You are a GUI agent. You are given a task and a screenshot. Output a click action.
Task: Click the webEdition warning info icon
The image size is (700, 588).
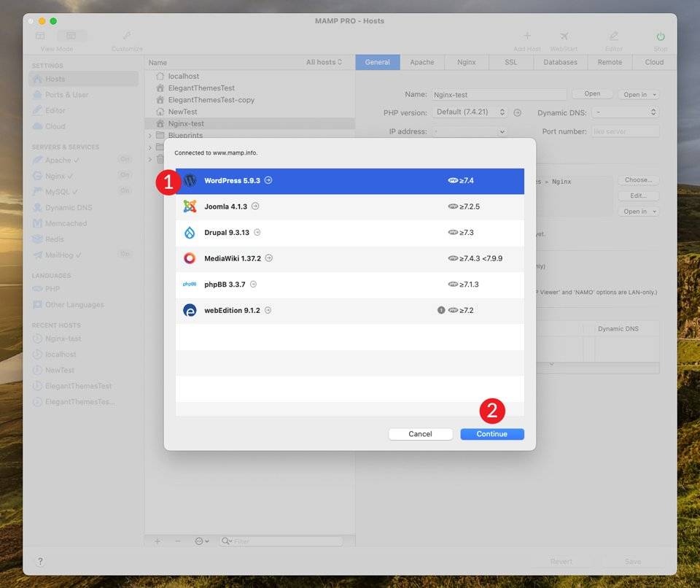[x=440, y=310]
